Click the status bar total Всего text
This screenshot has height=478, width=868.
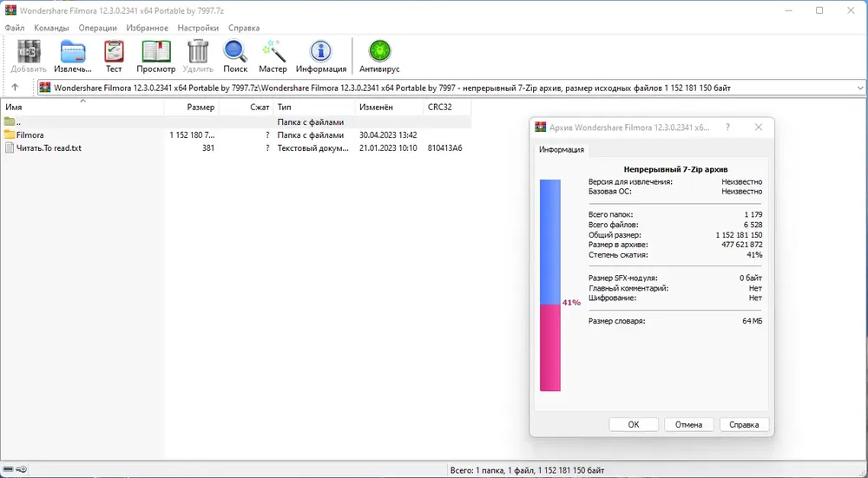point(527,470)
